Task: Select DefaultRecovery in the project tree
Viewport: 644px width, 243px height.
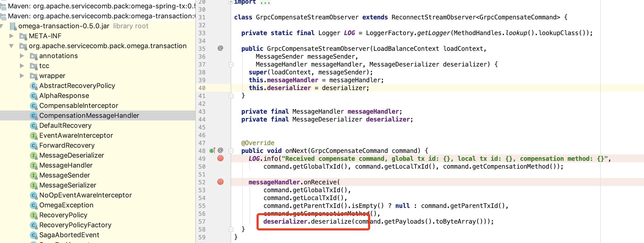Action: pyautogui.click(x=65, y=125)
